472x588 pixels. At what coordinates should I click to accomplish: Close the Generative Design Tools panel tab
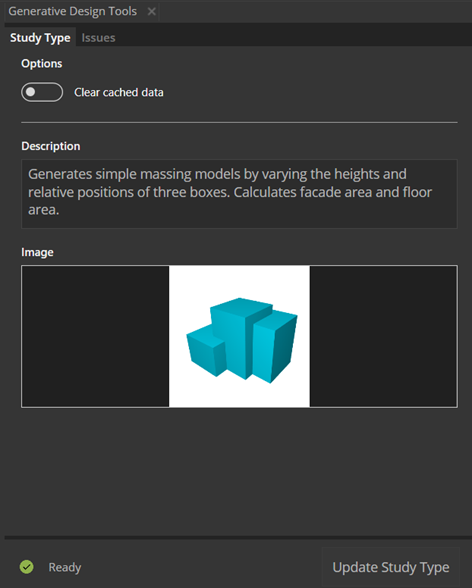tap(151, 12)
